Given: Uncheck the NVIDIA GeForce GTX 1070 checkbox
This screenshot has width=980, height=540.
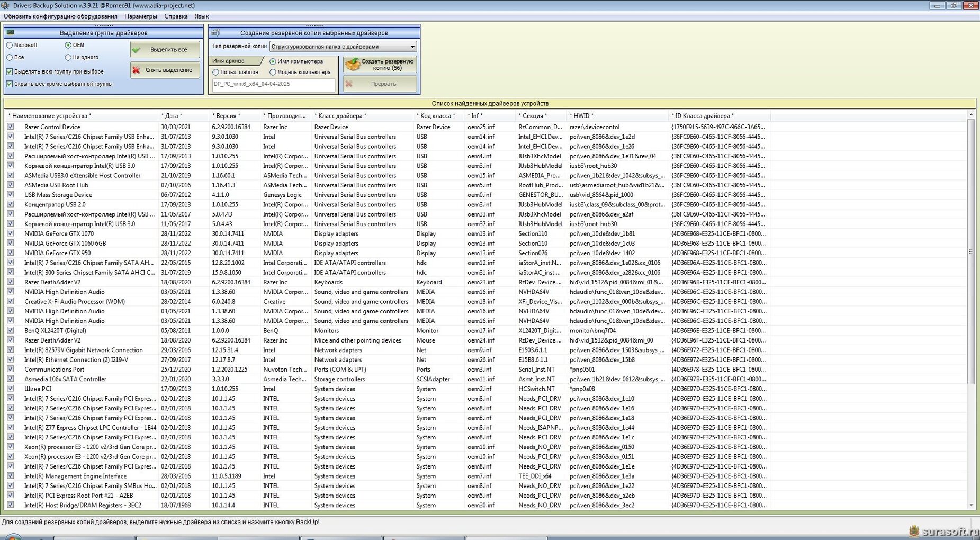Looking at the screenshot, I should pyautogui.click(x=10, y=233).
